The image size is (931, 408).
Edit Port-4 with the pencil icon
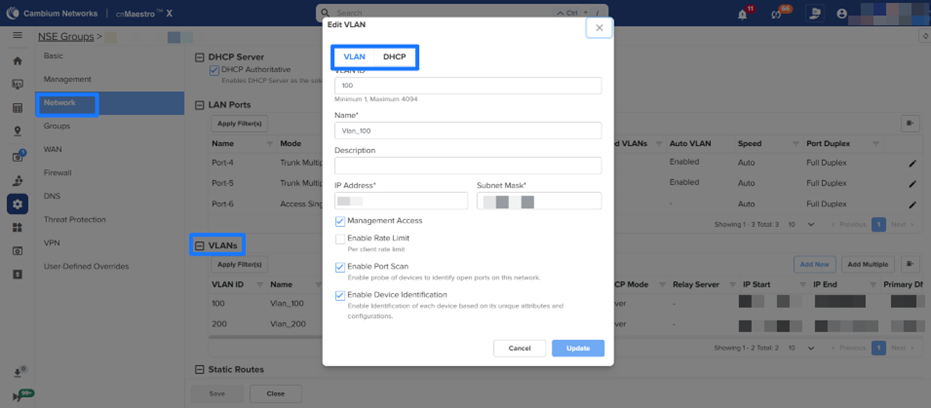[x=912, y=164]
